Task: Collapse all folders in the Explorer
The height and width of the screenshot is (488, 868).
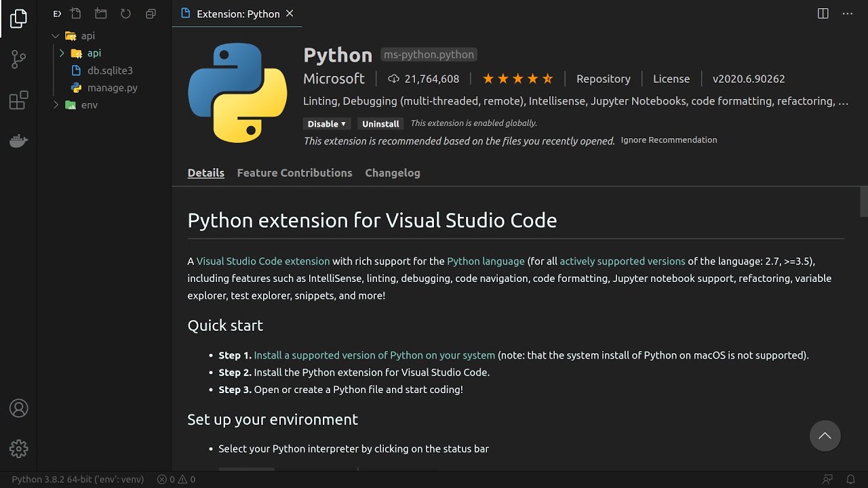Action: (x=151, y=14)
